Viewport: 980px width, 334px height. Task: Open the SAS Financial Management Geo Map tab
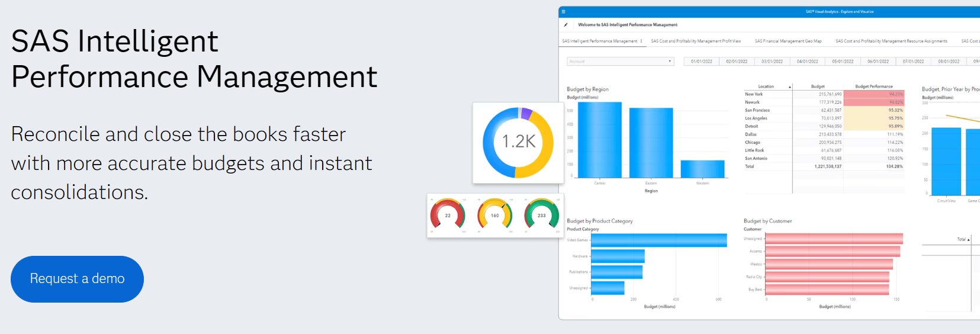pos(788,41)
